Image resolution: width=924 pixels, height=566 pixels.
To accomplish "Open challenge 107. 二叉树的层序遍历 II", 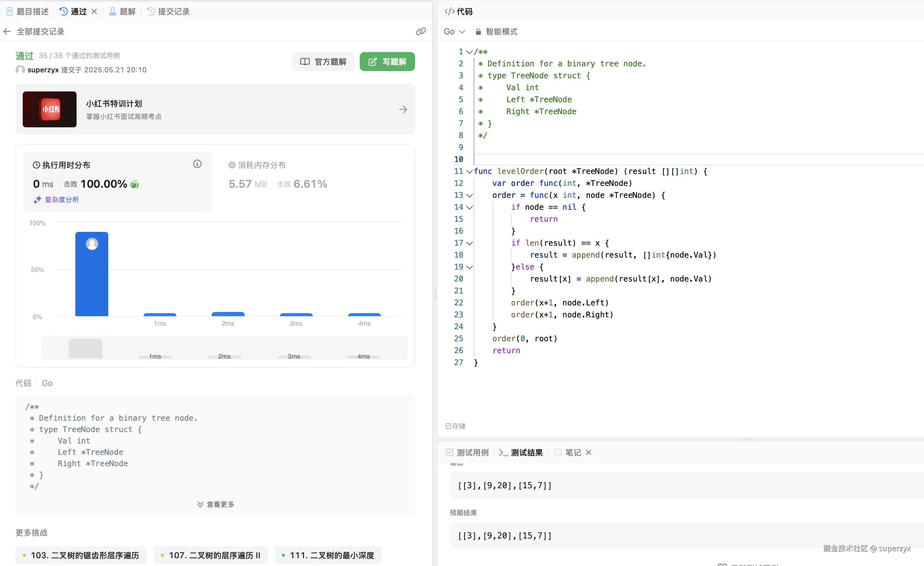I will click(211, 555).
